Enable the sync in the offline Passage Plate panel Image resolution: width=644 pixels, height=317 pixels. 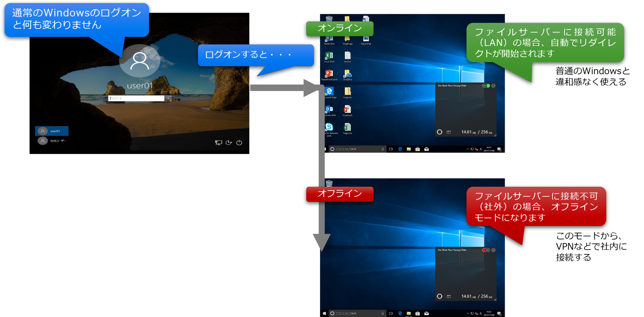[x=440, y=296]
